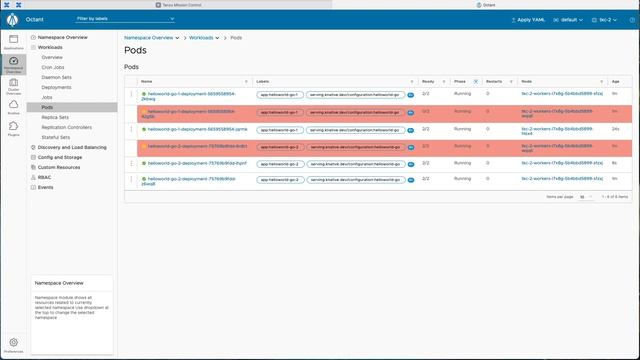Select the Namespace Overview rail icon
This screenshot has height=360, width=640.
click(x=13, y=64)
